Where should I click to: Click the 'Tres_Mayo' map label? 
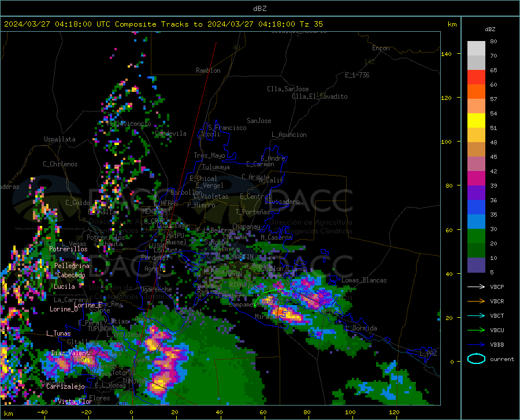[209, 155]
